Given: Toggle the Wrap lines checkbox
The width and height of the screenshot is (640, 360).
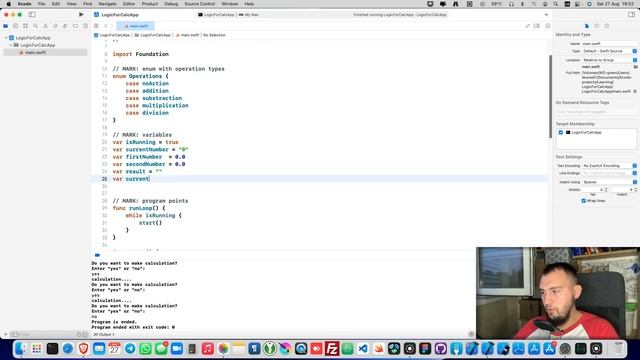Looking at the screenshot, I should click(584, 201).
